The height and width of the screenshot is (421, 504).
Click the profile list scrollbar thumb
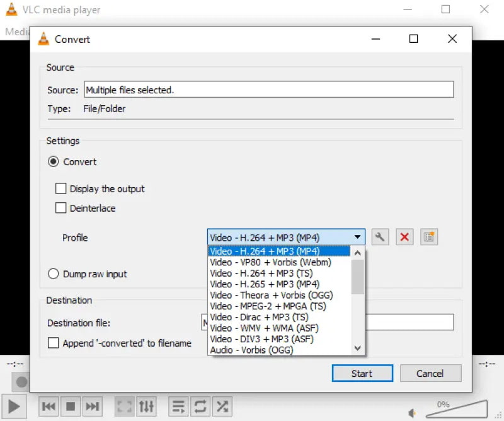click(357, 277)
